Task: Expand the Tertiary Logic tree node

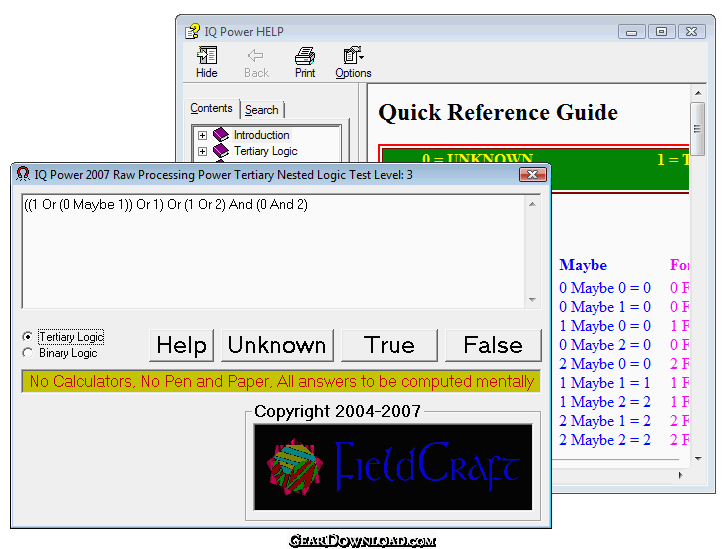Action: [x=202, y=151]
